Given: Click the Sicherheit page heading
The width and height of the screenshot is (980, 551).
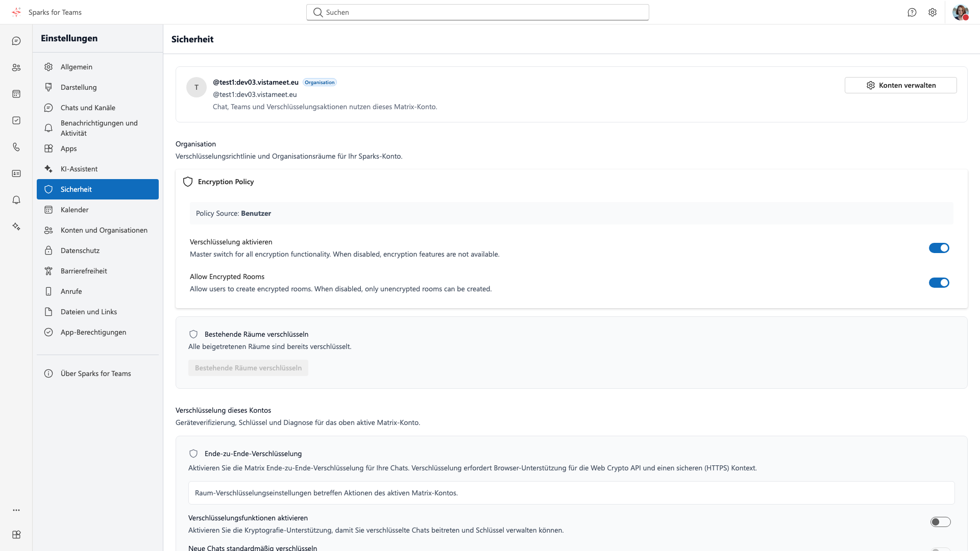Looking at the screenshot, I should point(192,39).
